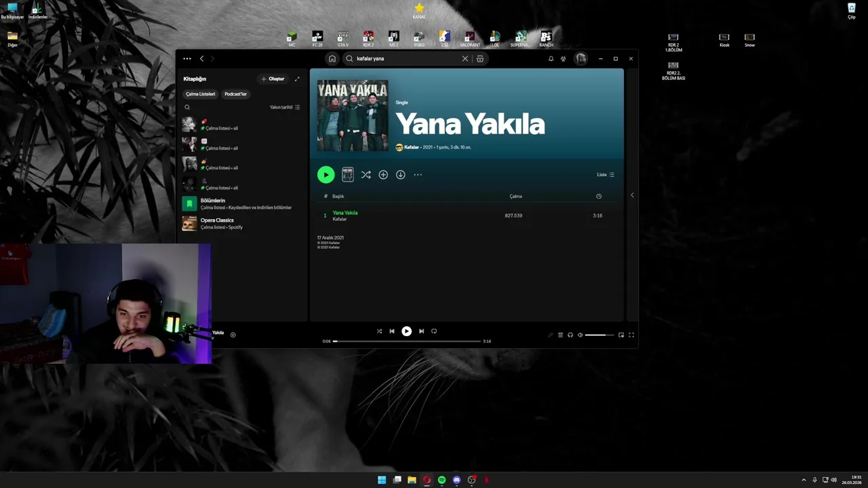This screenshot has width=868, height=488.
Task: Open the notifications bell
Action: (551, 58)
